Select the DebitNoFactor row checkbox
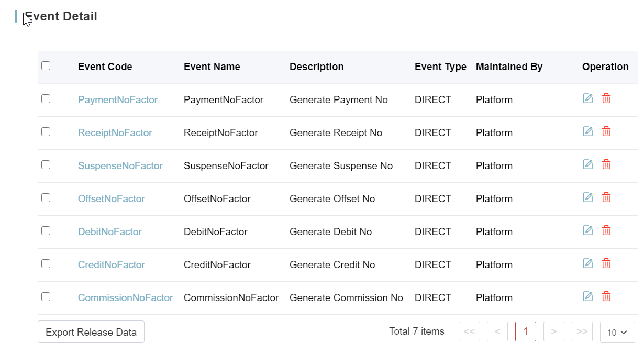Viewport: 644px width, 354px height. coord(46,231)
